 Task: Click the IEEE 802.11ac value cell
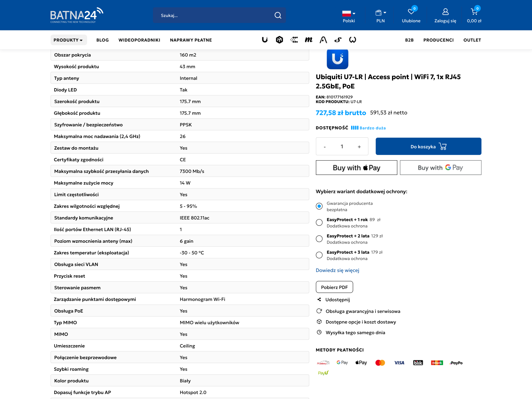pyautogui.click(x=194, y=218)
